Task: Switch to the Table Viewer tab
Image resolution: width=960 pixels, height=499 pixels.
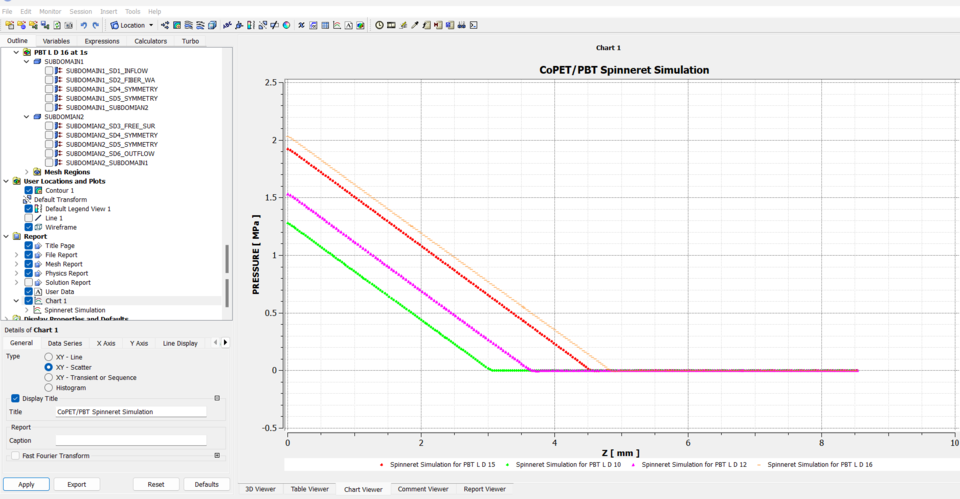Action: pyautogui.click(x=309, y=489)
